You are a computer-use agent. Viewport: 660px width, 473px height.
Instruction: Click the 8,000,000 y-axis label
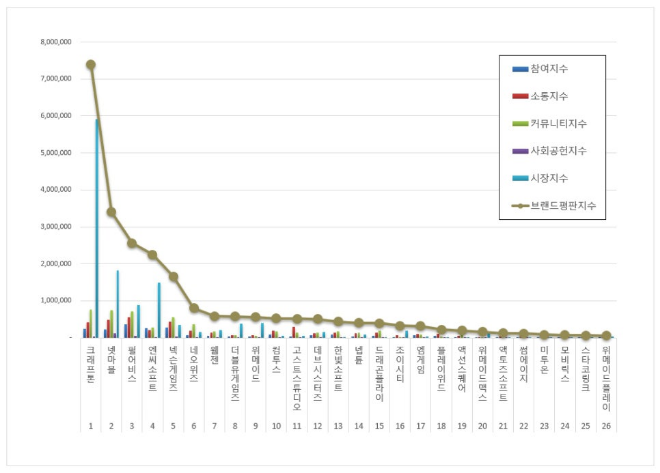click(54, 43)
